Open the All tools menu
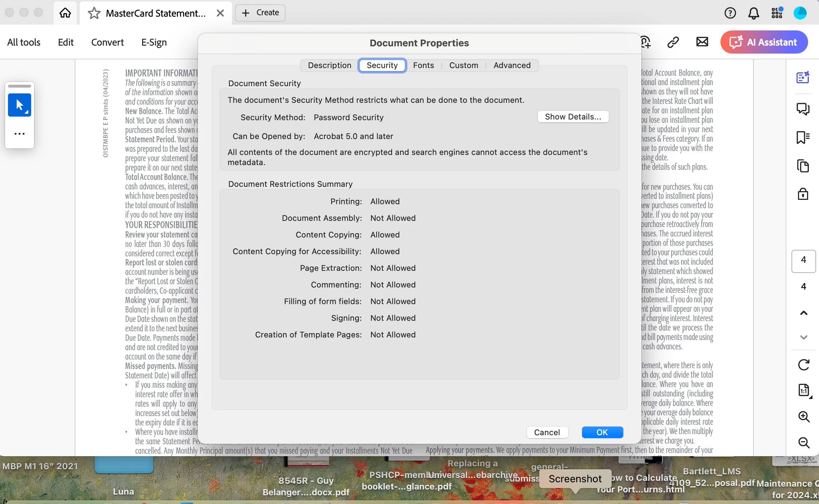This screenshot has height=504, width=819. [x=24, y=42]
